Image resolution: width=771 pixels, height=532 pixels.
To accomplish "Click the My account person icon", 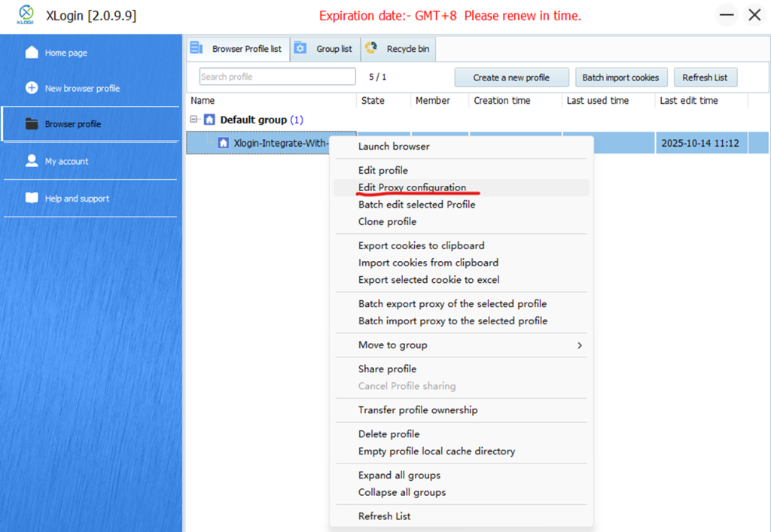I will [x=32, y=161].
